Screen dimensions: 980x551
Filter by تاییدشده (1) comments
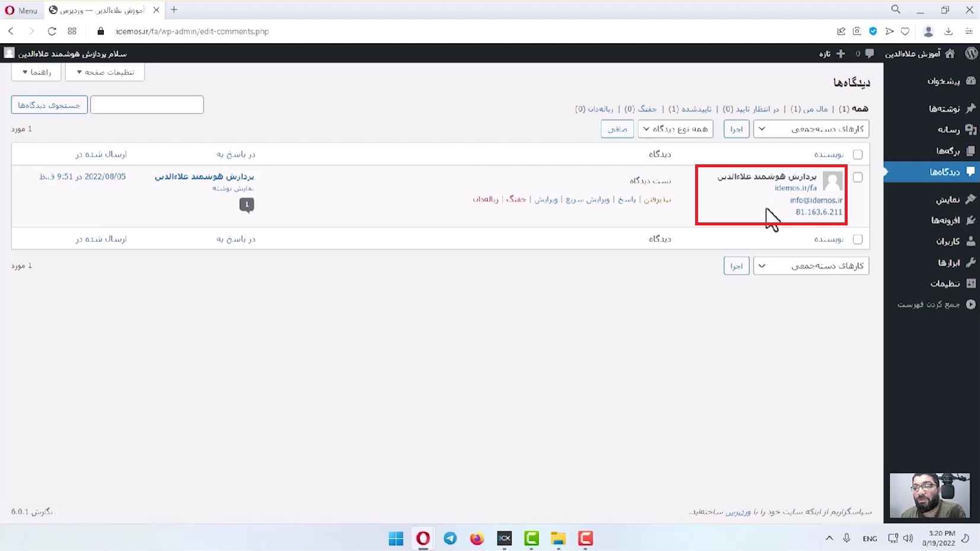point(690,109)
